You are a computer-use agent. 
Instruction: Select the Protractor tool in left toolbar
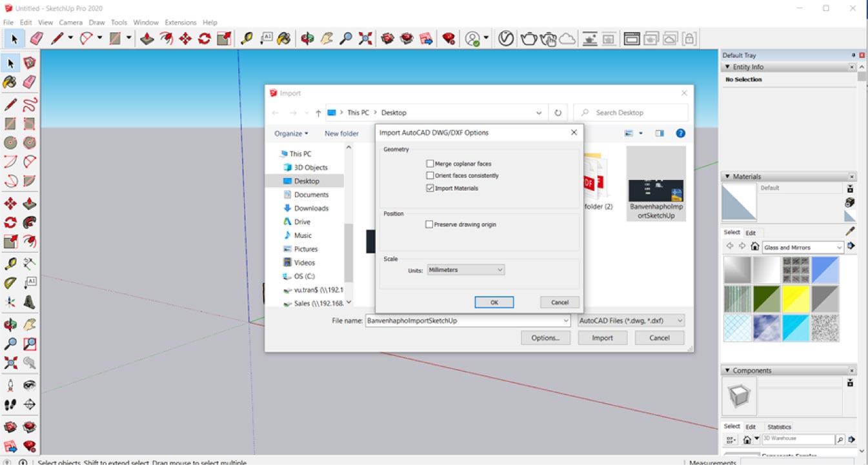(10, 282)
